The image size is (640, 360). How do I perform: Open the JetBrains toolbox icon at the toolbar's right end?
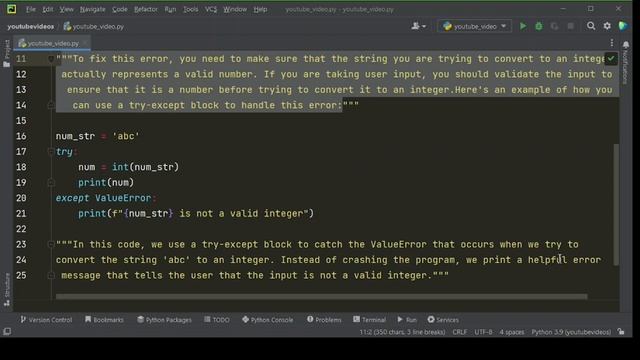(623, 26)
